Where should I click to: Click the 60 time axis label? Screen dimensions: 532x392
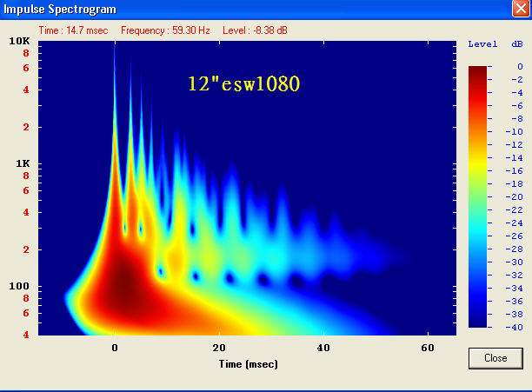(x=428, y=348)
